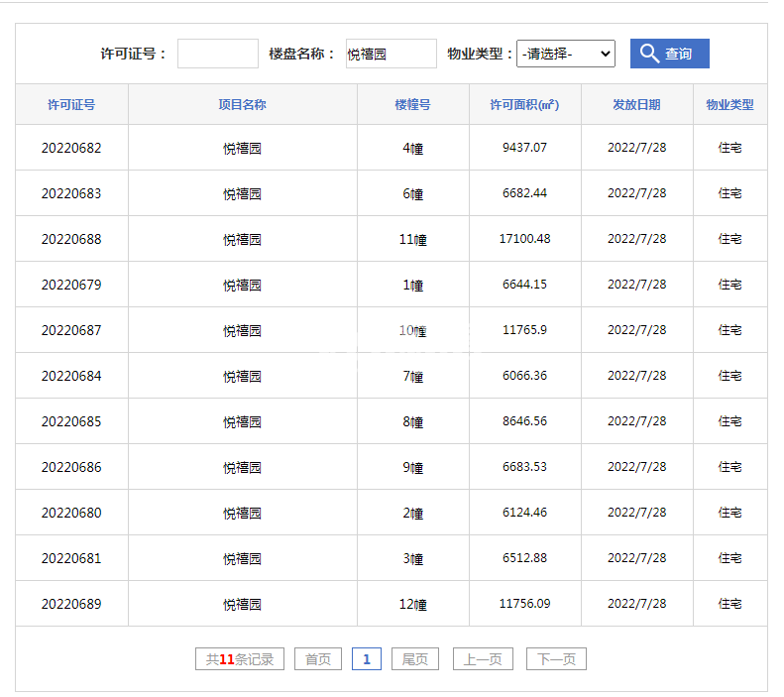Select permit number 20220680
The height and width of the screenshot is (697, 784).
pyautogui.click(x=71, y=513)
